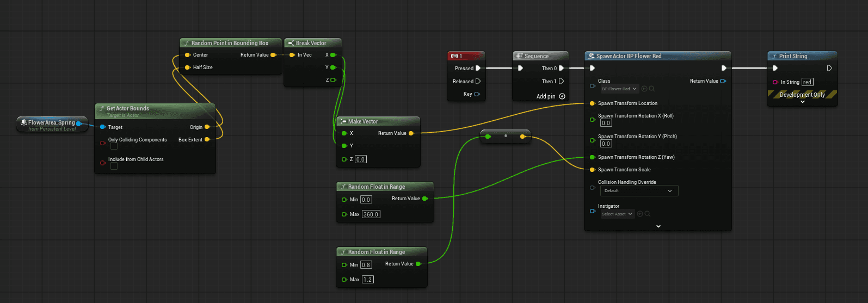This screenshot has height=303, width=868.
Task: Edit Spawn Transform Rotation Y (Pitch) value
Action: pyautogui.click(x=606, y=144)
